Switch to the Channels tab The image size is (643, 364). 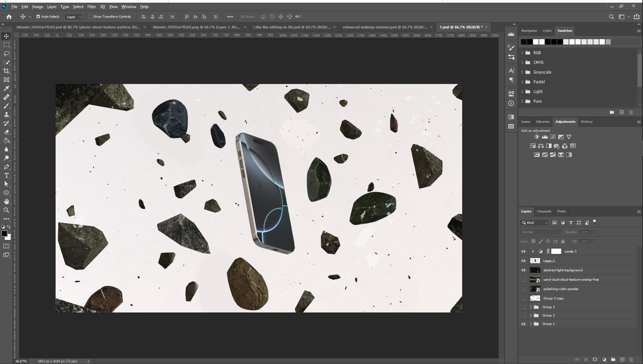click(x=544, y=211)
